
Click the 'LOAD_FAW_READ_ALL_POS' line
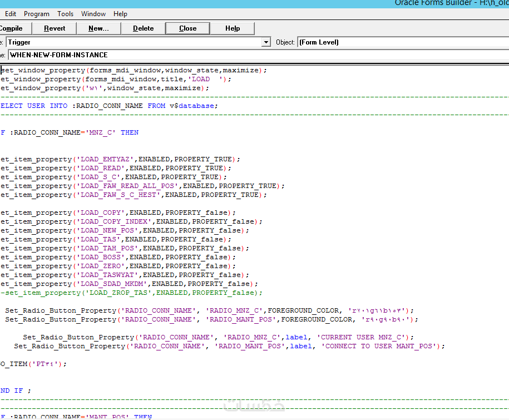point(142,186)
